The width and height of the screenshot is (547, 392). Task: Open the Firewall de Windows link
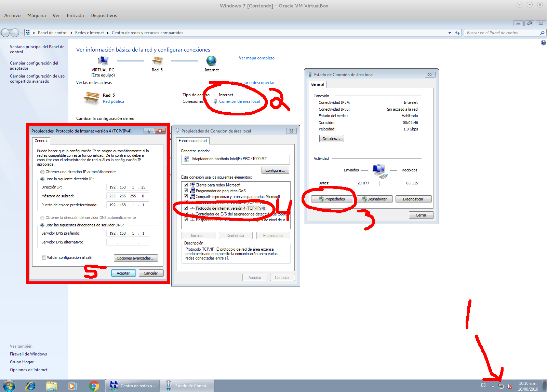[28, 354]
